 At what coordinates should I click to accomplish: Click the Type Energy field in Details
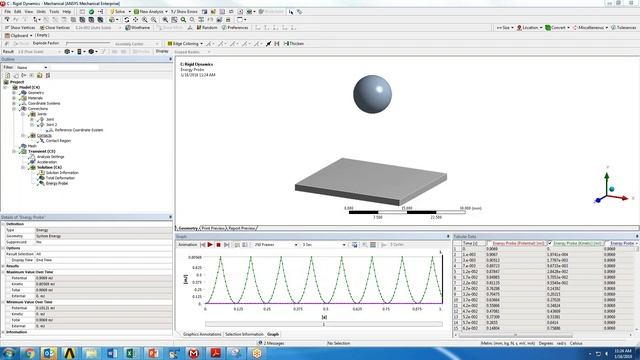point(104,230)
